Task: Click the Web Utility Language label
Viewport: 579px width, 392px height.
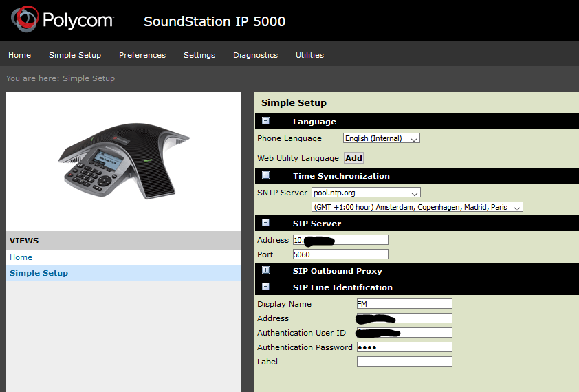Action: (298, 158)
